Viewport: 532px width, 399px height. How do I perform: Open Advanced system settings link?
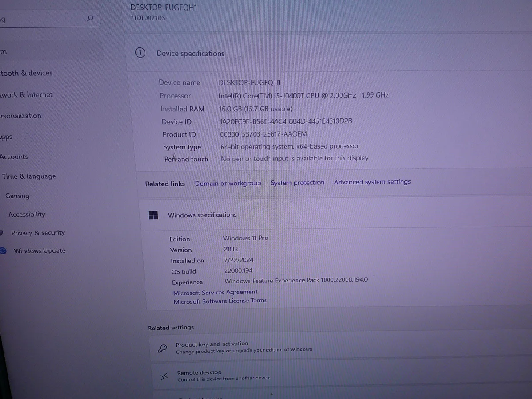click(372, 182)
